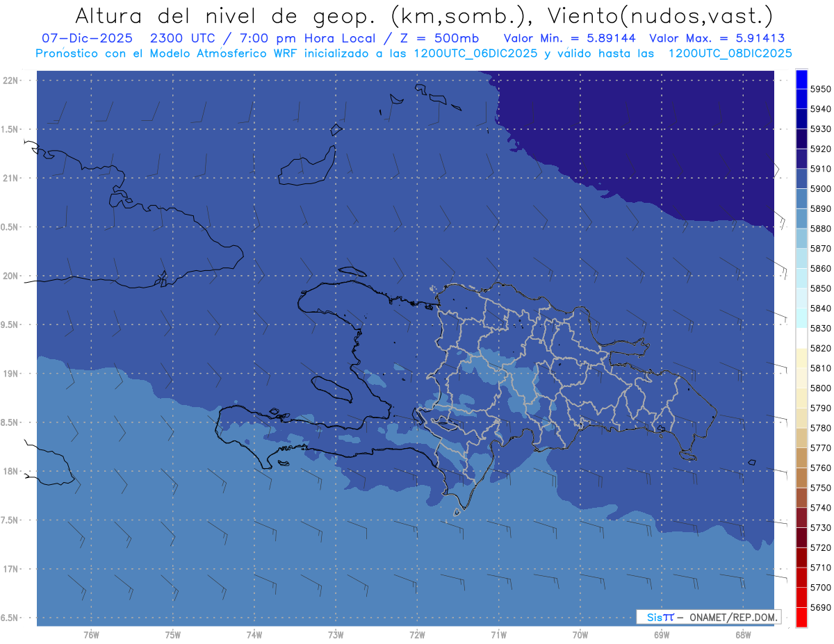
Task: Select the date text '07-Dic-2025'
Action: click(x=88, y=38)
